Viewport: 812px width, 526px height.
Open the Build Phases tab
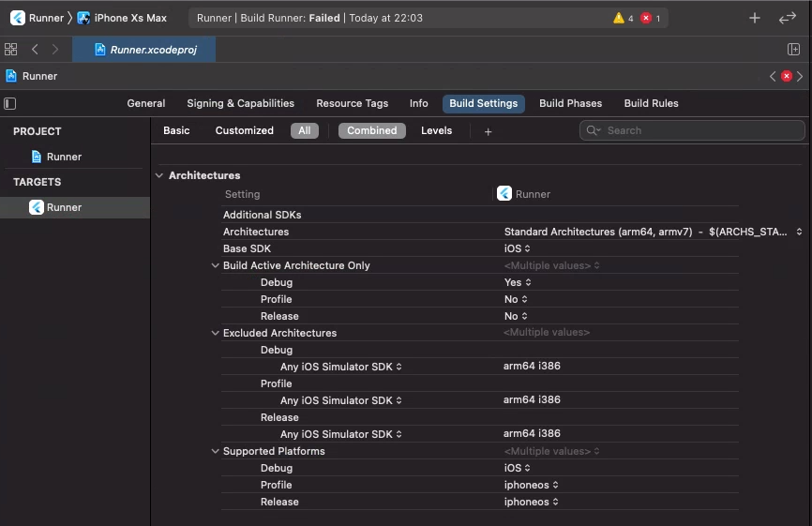(x=570, y=103)
